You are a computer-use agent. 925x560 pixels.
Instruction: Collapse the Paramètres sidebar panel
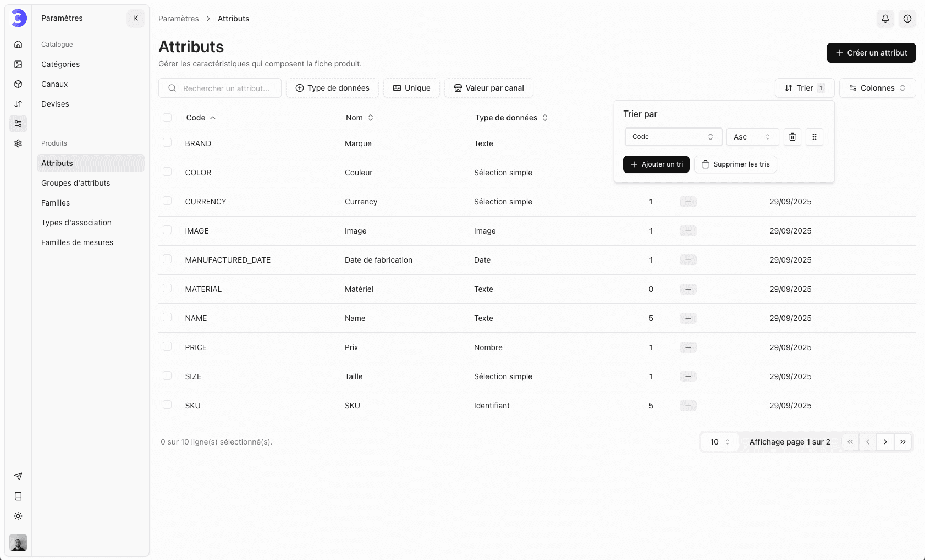136,18
